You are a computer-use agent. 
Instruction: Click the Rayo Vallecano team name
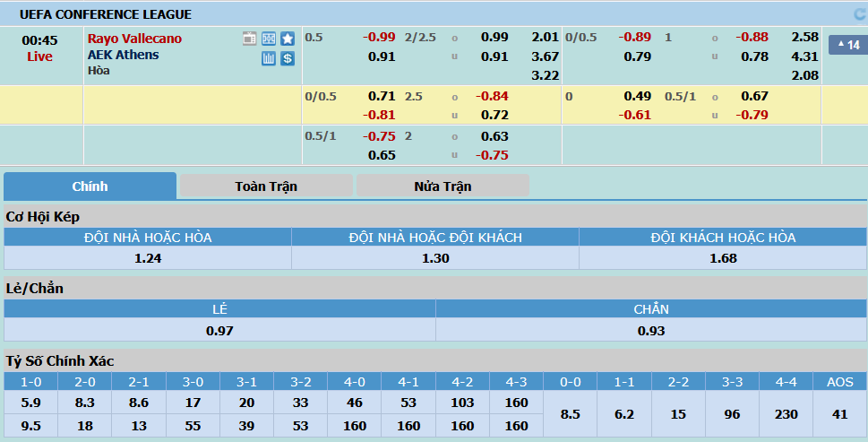coord(134,39)
